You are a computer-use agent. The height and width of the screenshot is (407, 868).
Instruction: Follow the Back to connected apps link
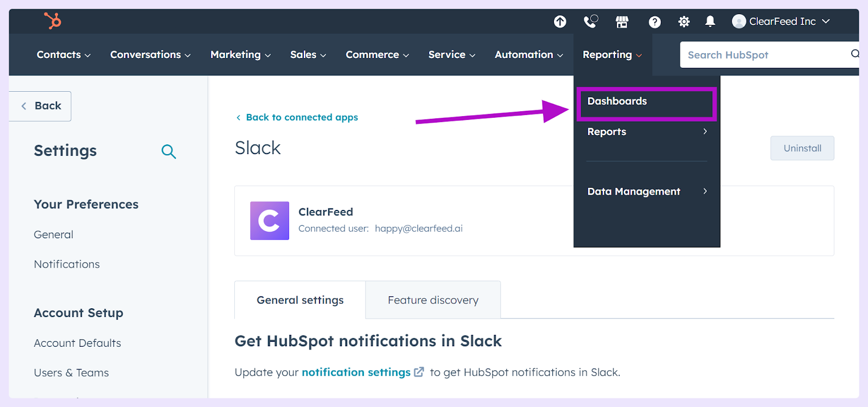[297, 117]
